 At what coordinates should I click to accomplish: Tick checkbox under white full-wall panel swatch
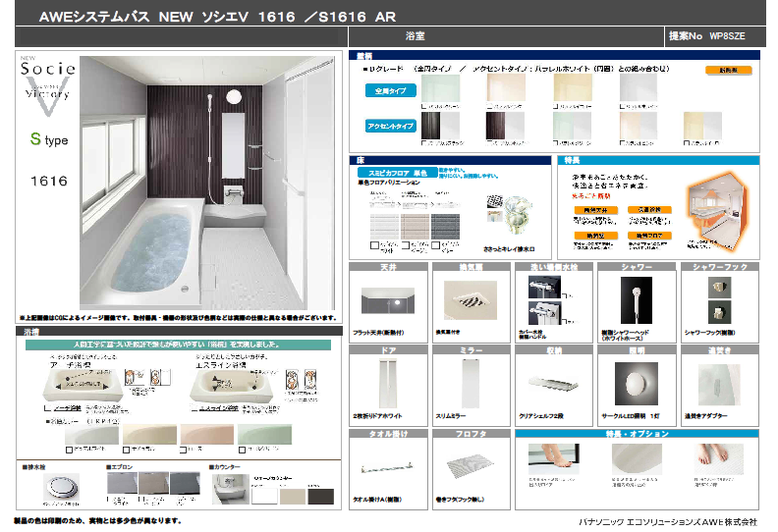[x=623, y=107]
